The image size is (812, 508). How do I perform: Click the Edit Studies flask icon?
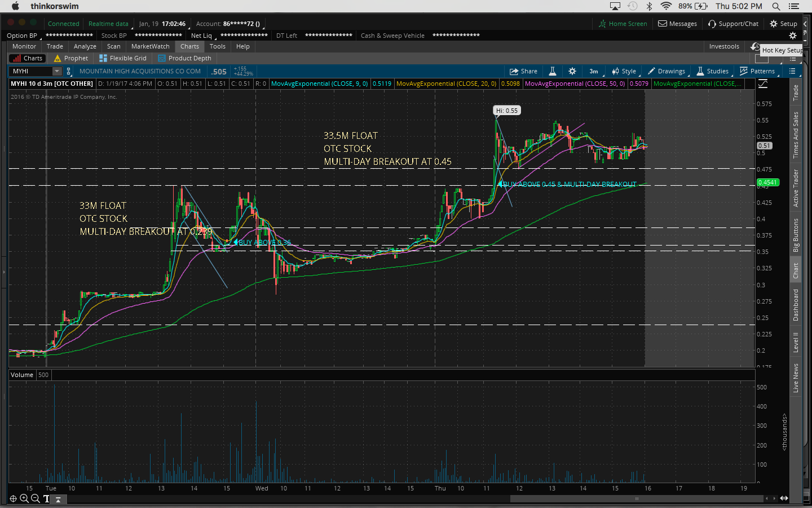(553, 71)
